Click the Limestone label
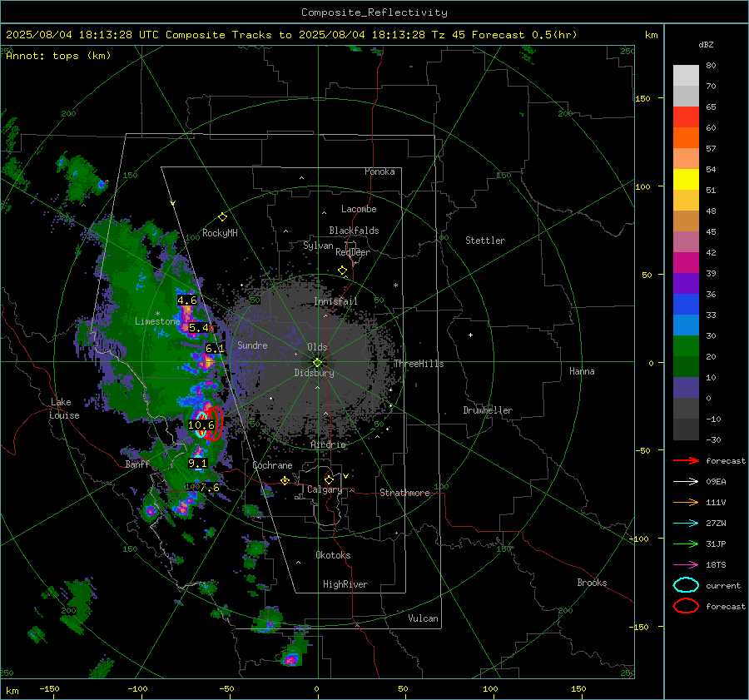Screen dimensions: 749x700 coord(157,321)
